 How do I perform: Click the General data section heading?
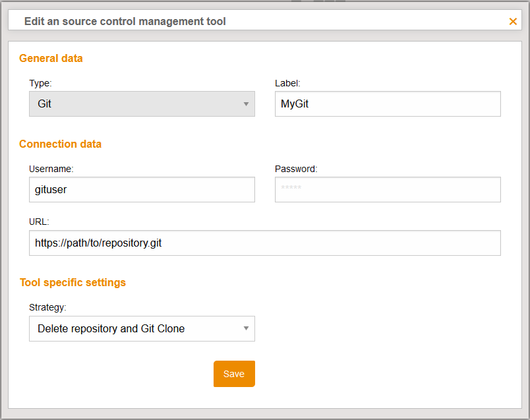pos(51,58)
